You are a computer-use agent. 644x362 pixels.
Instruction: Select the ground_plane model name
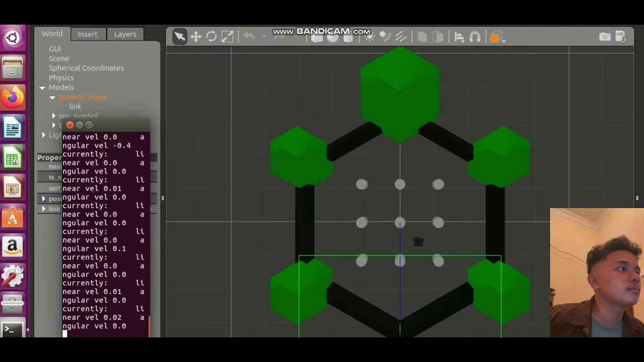point(83,97)
